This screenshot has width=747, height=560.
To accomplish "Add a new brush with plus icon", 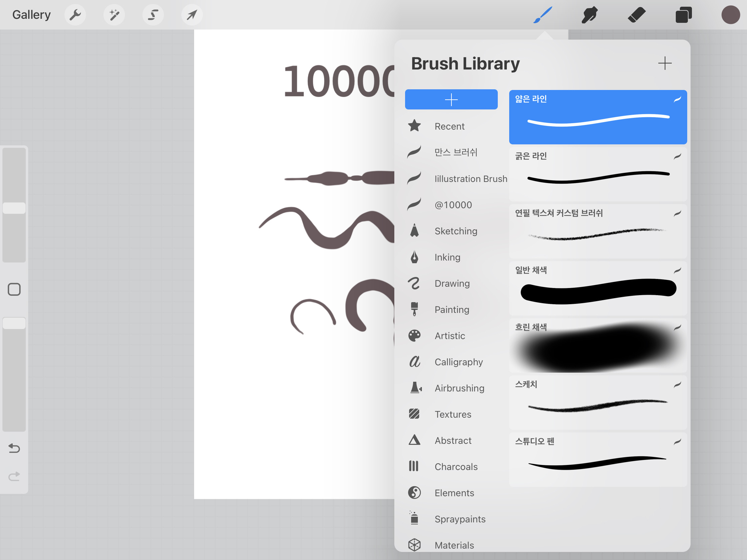I will coord(665,63).
